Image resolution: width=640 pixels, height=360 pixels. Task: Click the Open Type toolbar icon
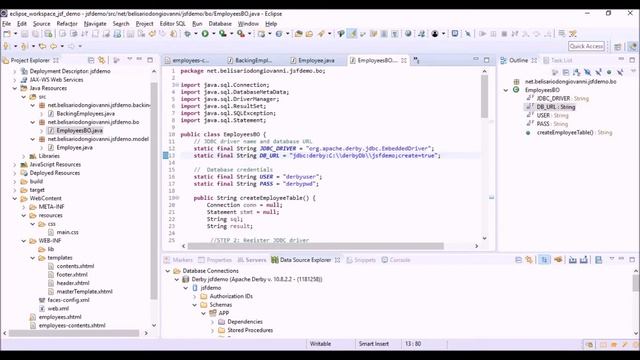[298, 33]
